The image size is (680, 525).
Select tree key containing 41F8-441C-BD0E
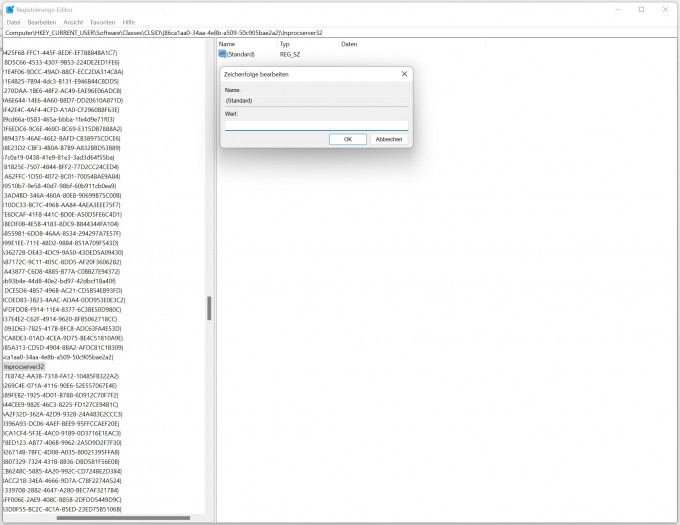pos(63,215)
